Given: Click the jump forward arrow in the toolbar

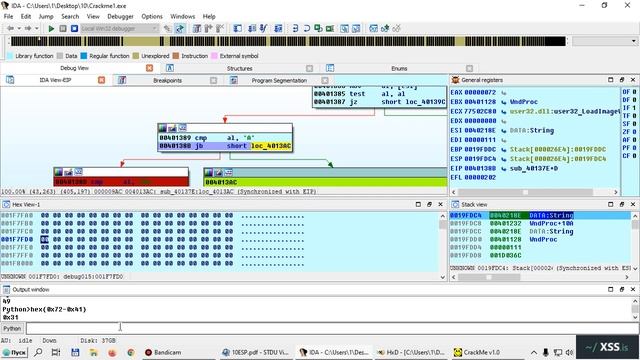Looking at the screenshot, I should pos(28,28).
